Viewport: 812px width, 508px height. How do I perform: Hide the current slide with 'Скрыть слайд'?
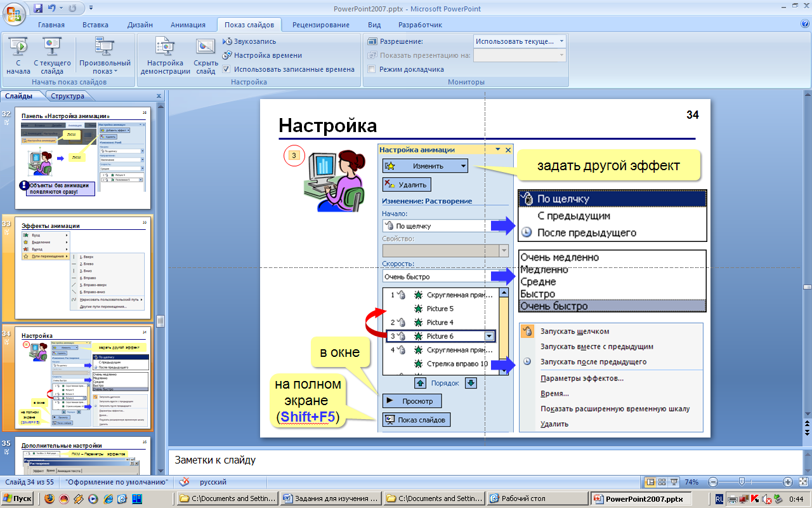[206, 56]
